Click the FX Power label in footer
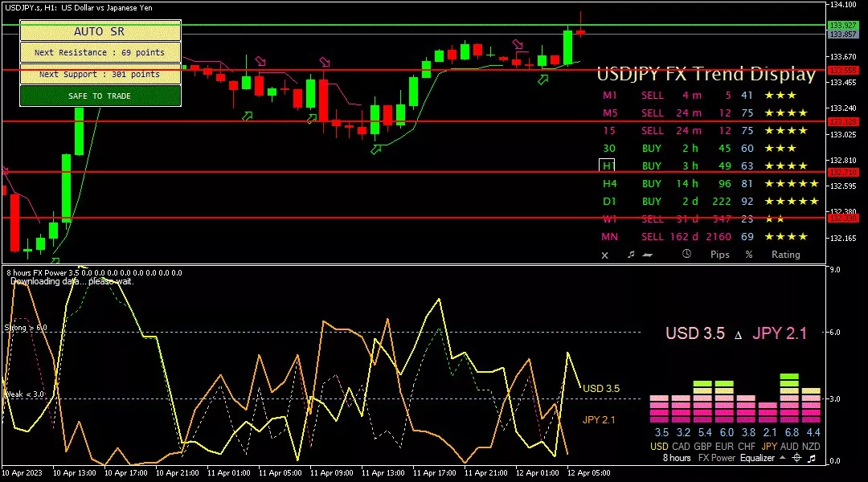Viewport: 868px width, 482px height. 717,458
